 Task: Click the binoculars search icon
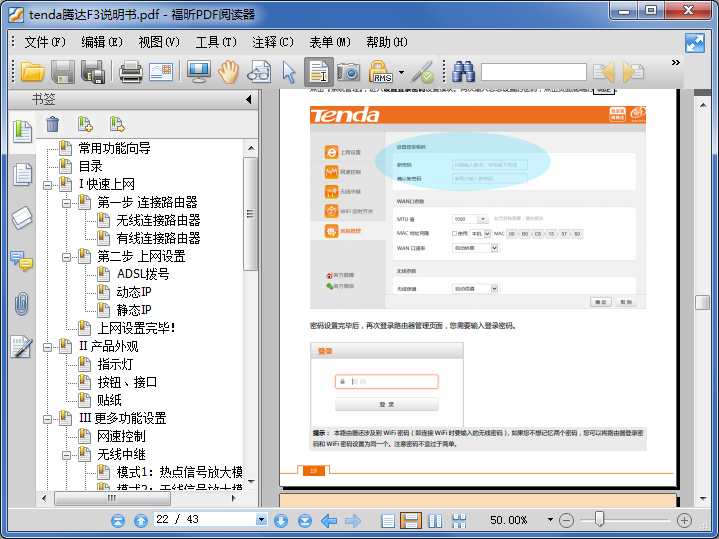pos(464,72)
